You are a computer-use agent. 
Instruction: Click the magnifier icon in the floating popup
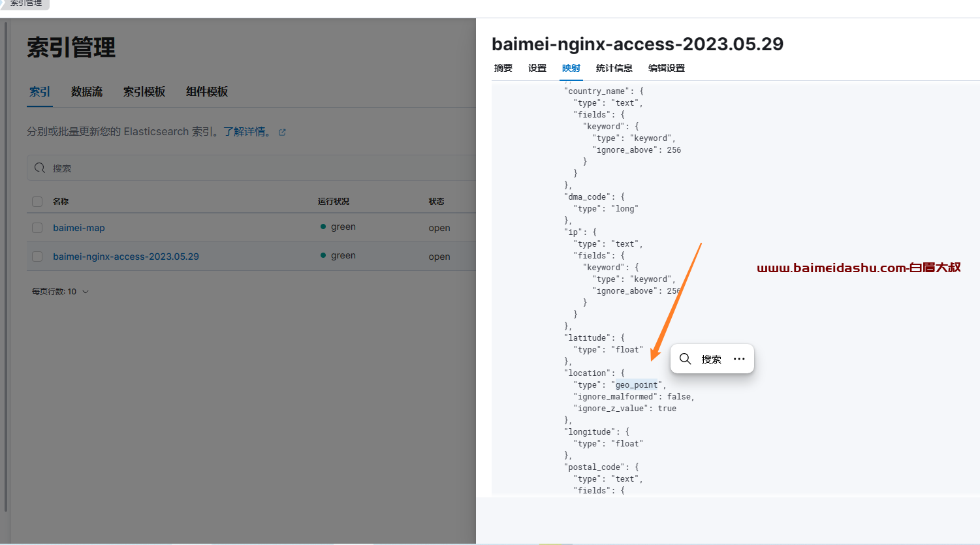pos(685,358)
